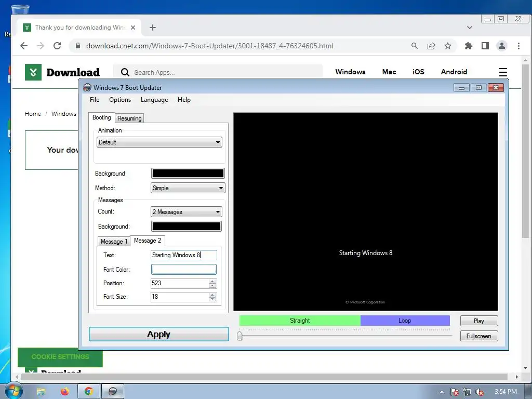Toggle Chrome side panel icon
This screenshot has height=399, width=532.
pyautogui.click(x=485, y=46)
